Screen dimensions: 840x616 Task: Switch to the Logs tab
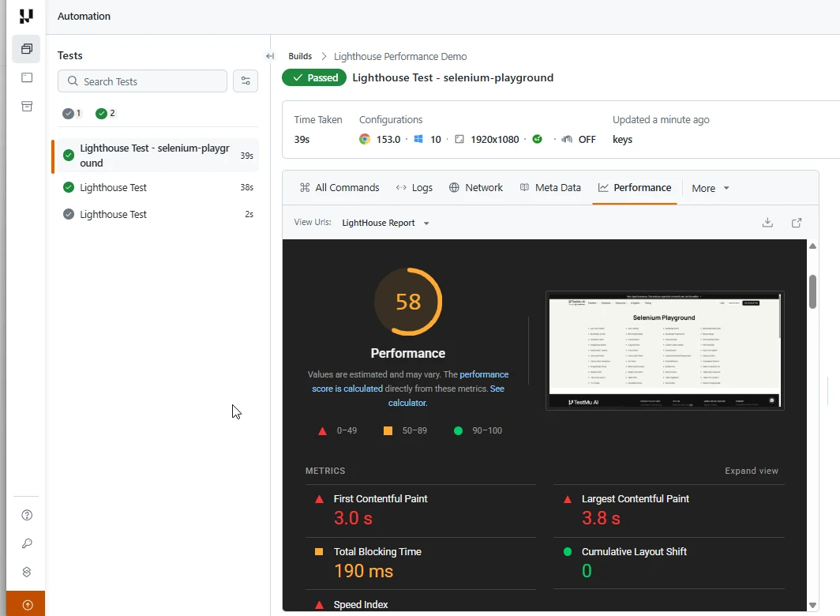(x=414, y=188)
